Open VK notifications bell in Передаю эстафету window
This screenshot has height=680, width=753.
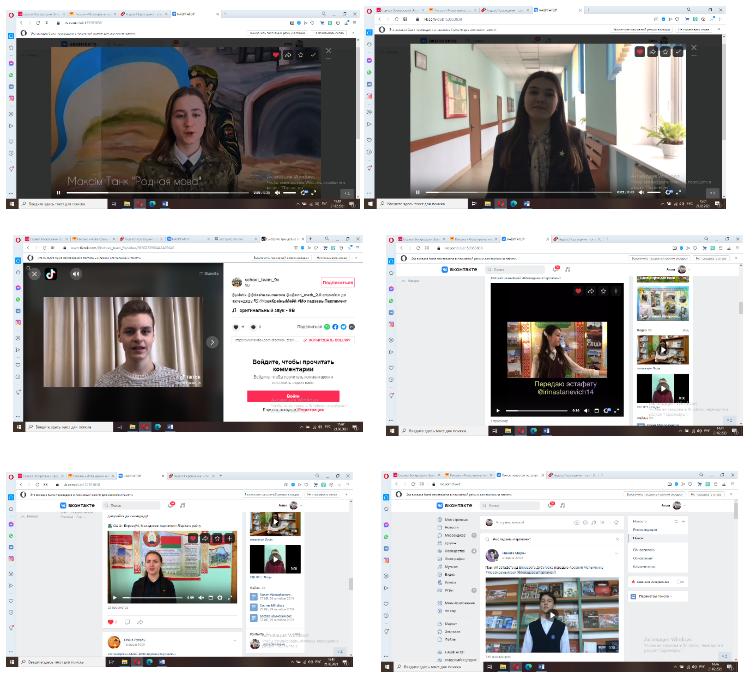[556, 269]
